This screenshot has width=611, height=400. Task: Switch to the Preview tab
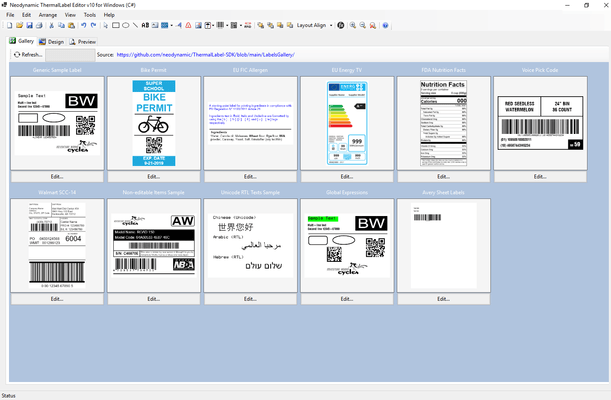(83, 42)
